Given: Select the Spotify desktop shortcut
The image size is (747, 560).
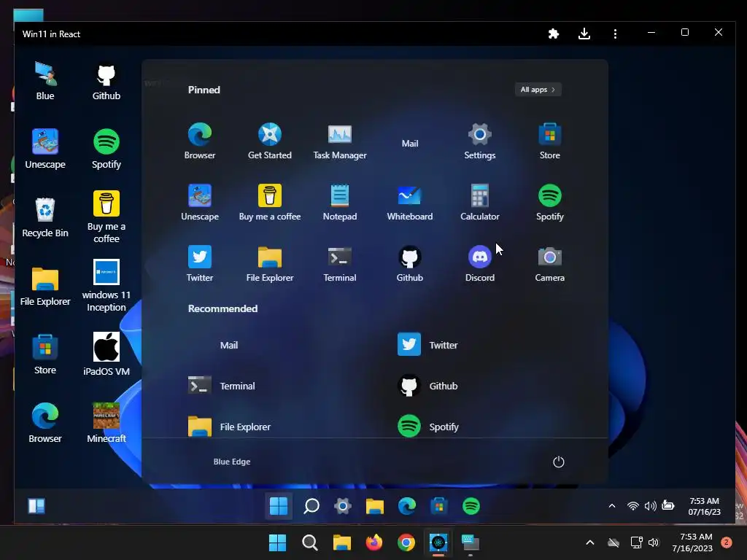Looking at the screenshot, I should coord(107,149).
